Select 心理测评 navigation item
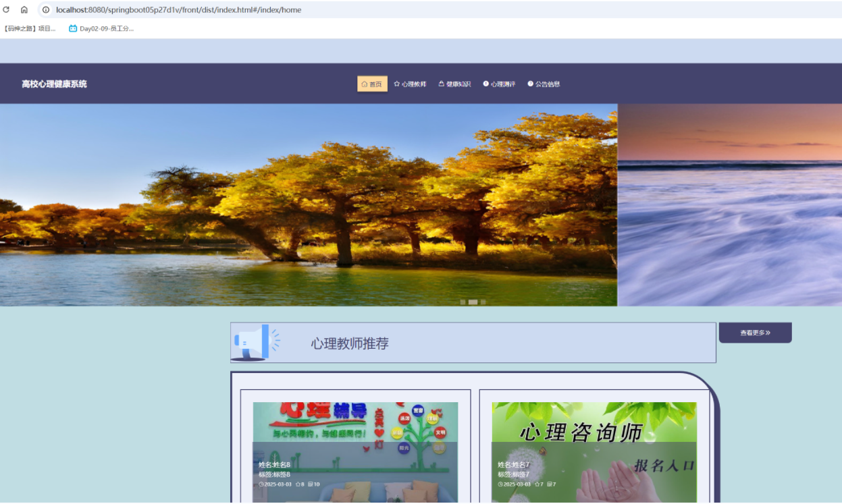Viewport: 842px width, 504px height. tap(499, 84)
